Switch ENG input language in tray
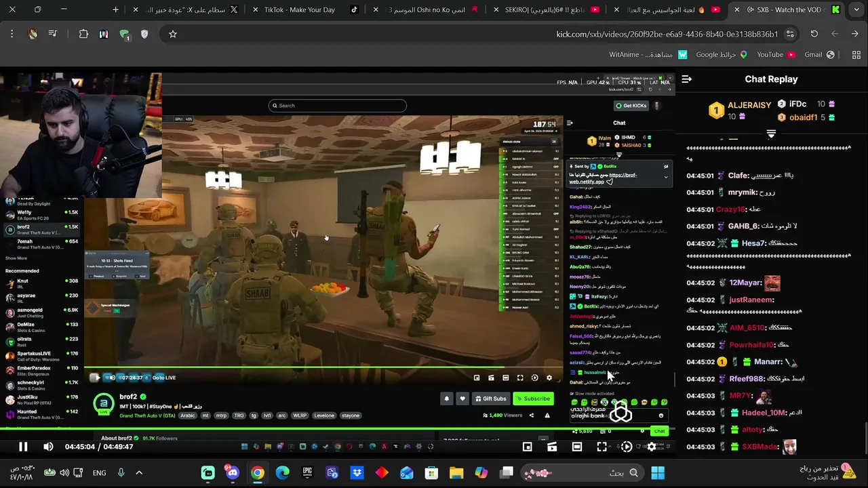The height and width of the screenshot is (488, 868). pyautogui.click(x=100, y=472)
